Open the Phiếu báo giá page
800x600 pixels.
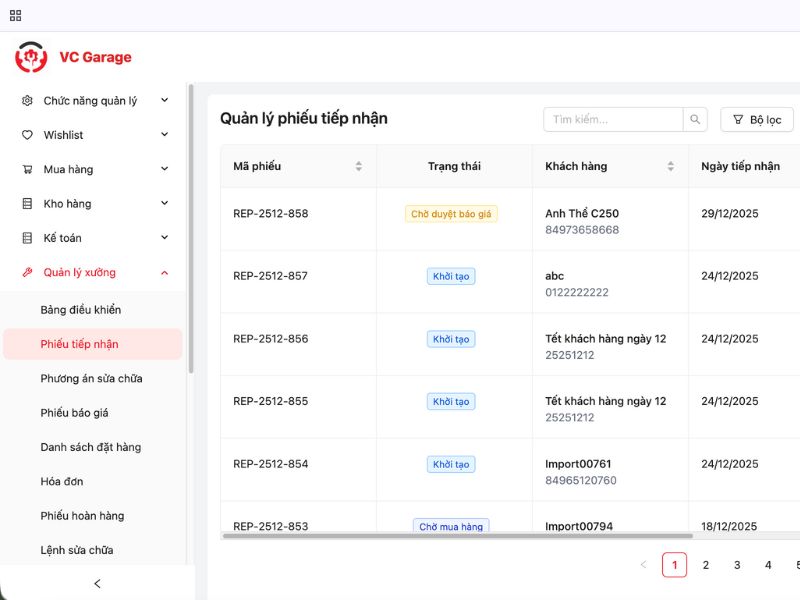pyautogui.click(x=74, y=413)
